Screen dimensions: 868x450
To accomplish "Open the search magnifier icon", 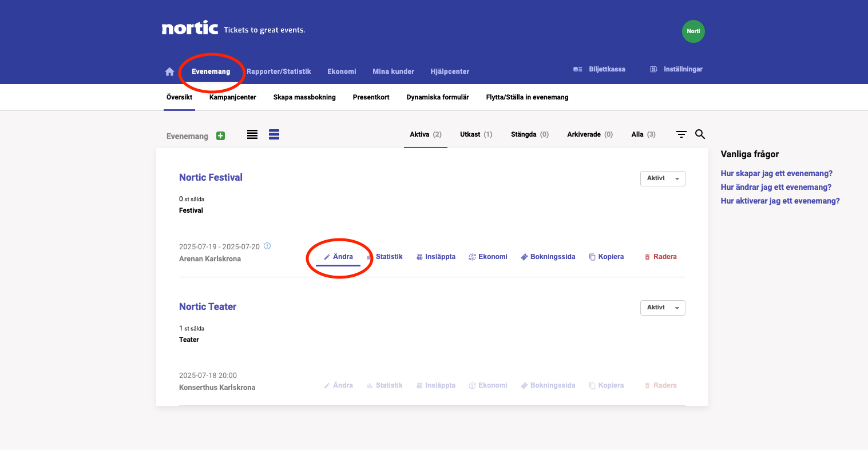I will (x=700, y=134).
